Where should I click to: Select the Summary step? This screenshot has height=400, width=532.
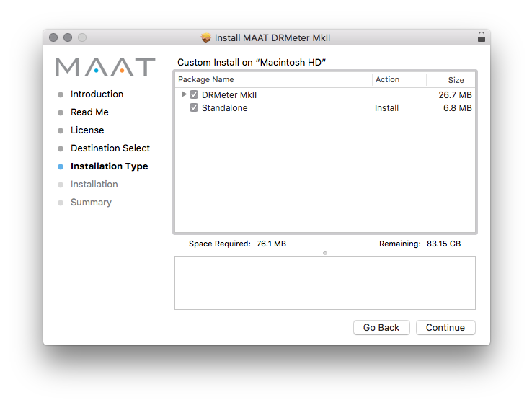tap(91, 203)
